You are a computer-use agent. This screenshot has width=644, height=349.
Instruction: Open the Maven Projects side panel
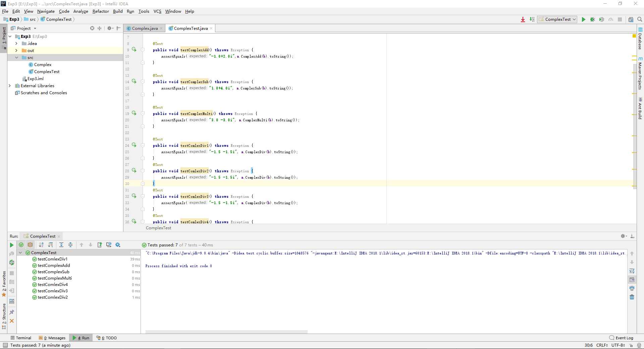coord(640,73)
